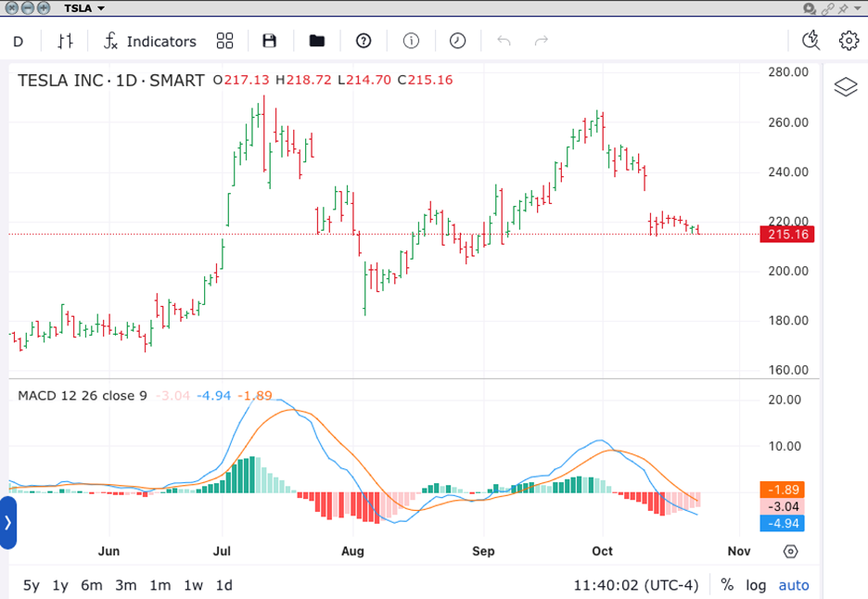
Task: Open the bar chart style selector
Action: coord(65,41)
